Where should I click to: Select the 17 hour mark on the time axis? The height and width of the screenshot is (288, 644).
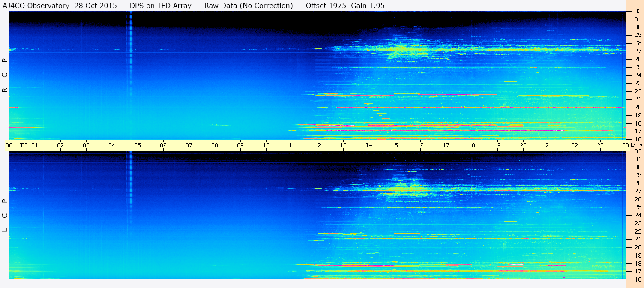446,146
